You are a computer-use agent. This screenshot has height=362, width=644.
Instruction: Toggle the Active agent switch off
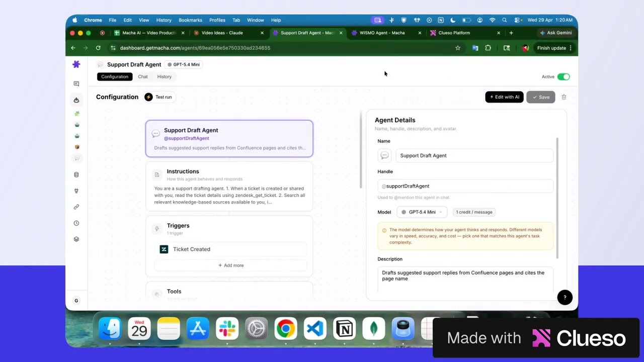pyautogui.click(x=563, y=77)
